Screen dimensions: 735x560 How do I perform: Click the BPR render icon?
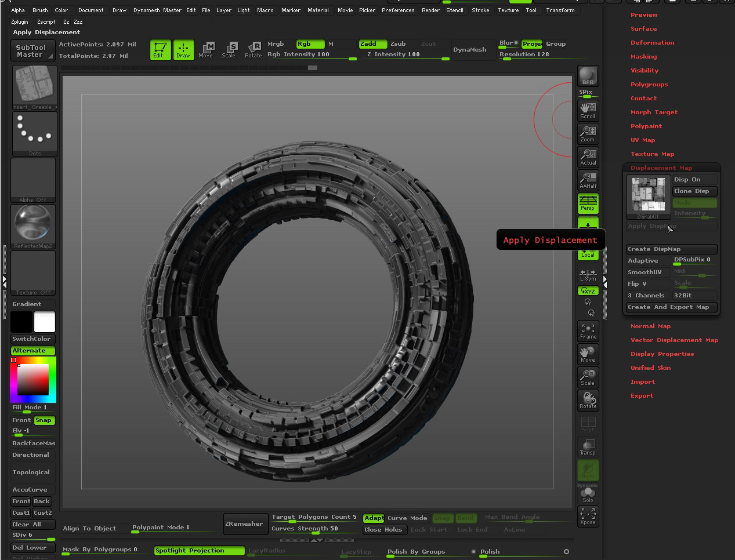(x=588, y=76)
